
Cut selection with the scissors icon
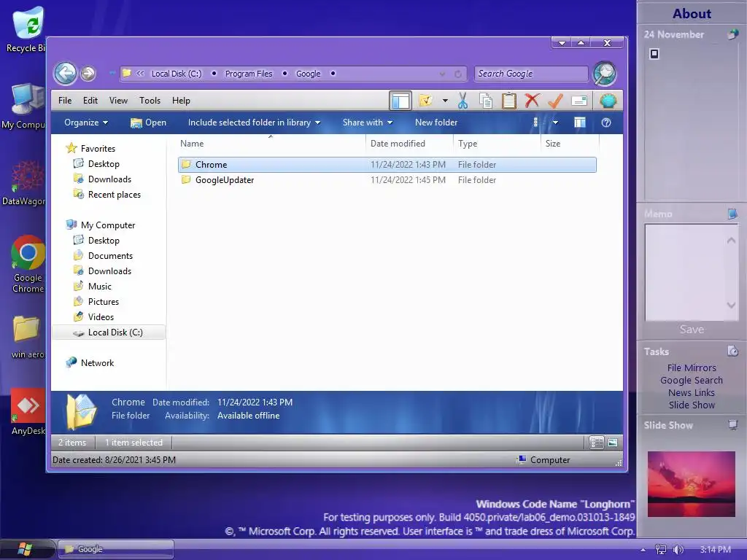tap(462, 101)
